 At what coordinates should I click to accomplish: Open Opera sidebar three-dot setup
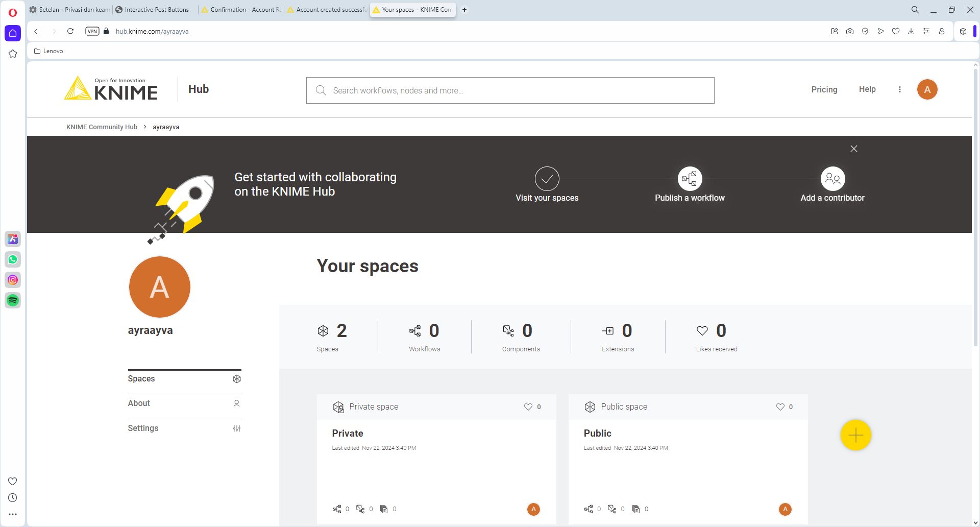[13, 514]
